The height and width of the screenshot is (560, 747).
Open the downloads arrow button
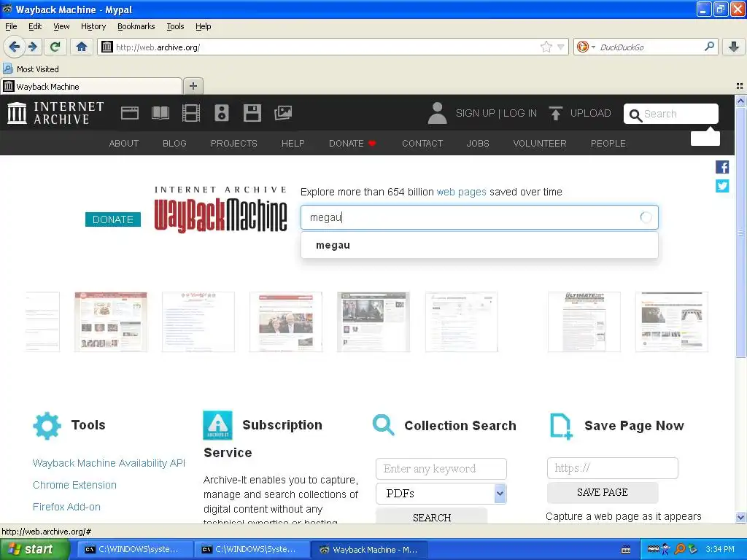(734, 47)
